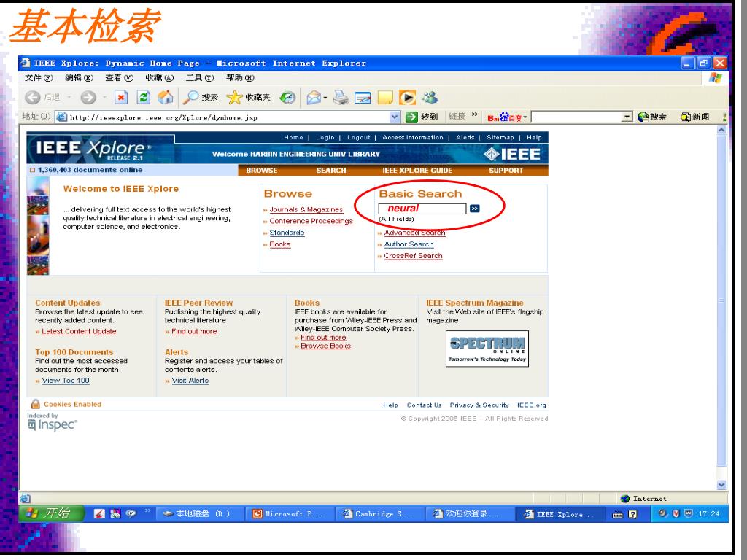Click the IE Back arrow button

click(x=32, y=98)
